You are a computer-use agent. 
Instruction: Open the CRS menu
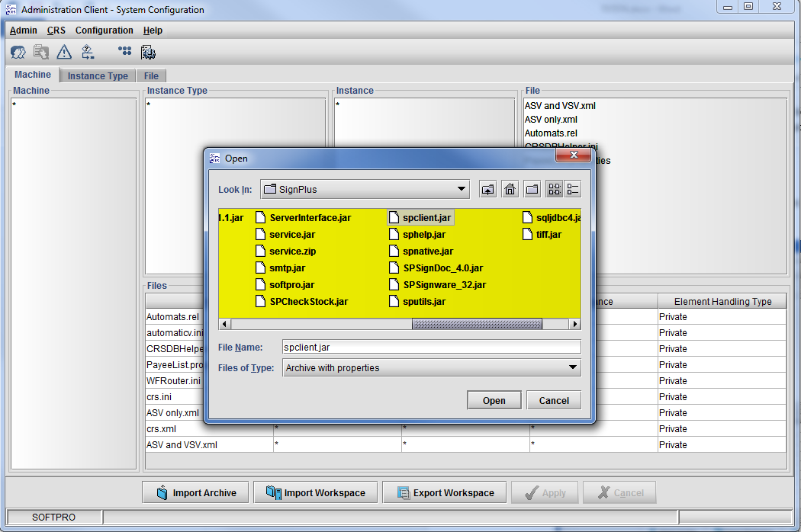(x=56, y=30)
